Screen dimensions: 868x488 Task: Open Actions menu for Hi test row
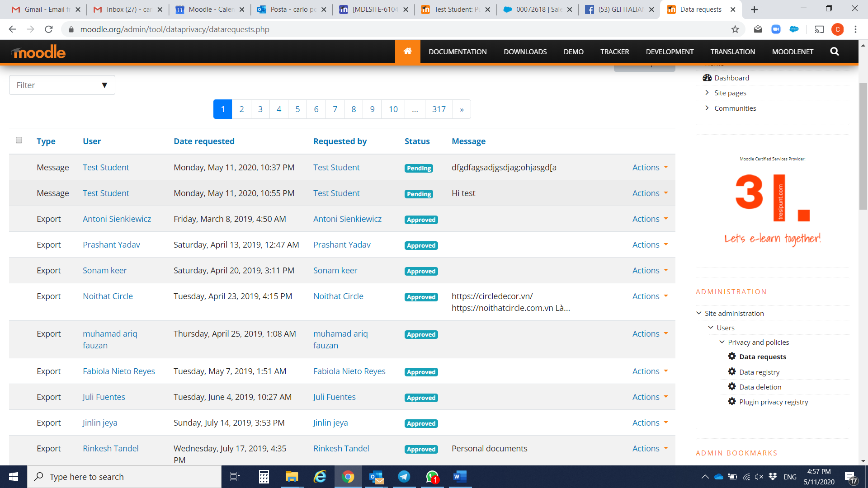650,193
